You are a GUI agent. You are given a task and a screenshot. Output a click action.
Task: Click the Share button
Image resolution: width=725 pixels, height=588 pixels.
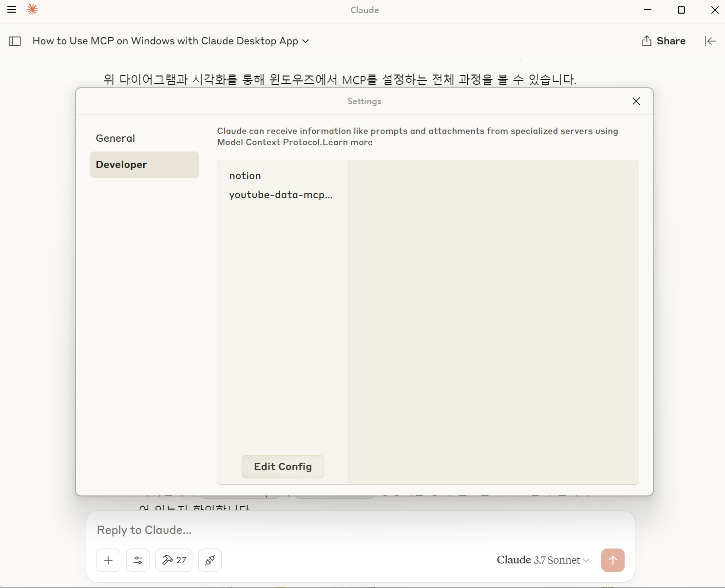coord(664,41)
